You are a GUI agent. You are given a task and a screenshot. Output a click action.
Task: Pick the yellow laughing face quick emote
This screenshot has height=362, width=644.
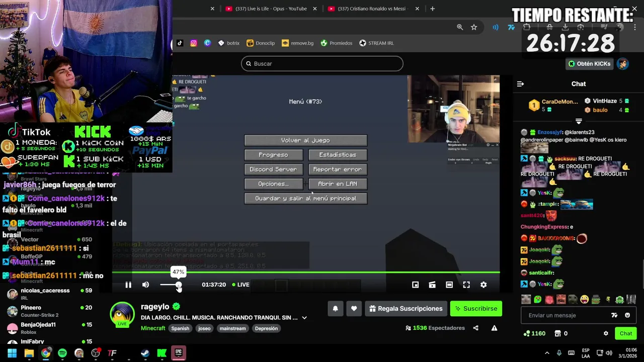(584, 300)
